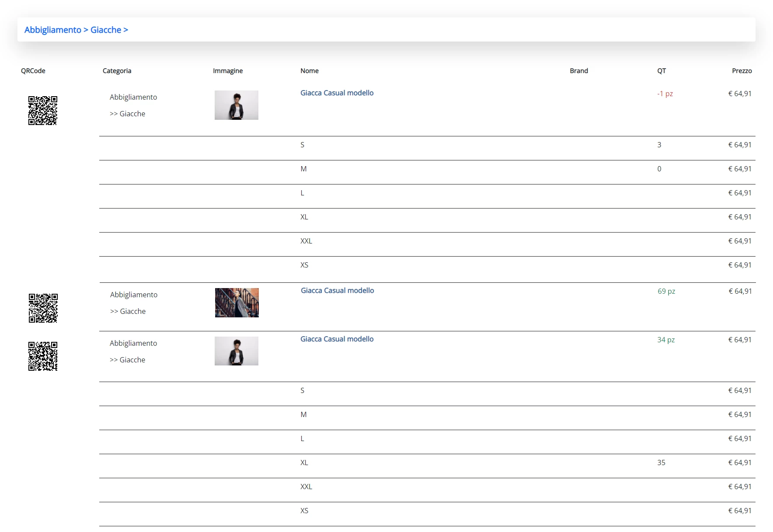
Task: Click the Categoria column header
Action: click(117, 71)
